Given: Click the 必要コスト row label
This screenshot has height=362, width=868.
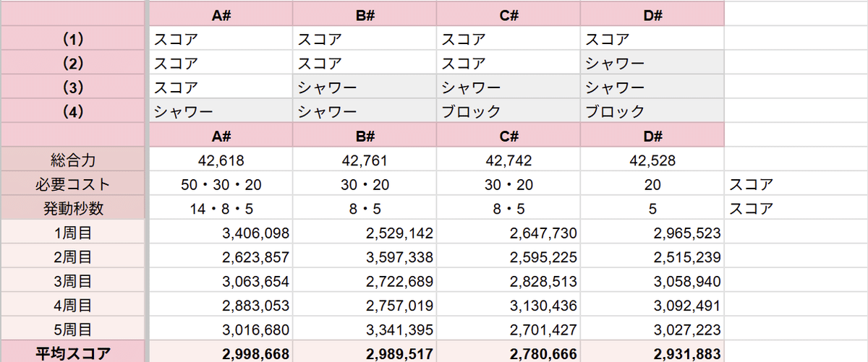Looking at the screenshot, I should point(73,184).
